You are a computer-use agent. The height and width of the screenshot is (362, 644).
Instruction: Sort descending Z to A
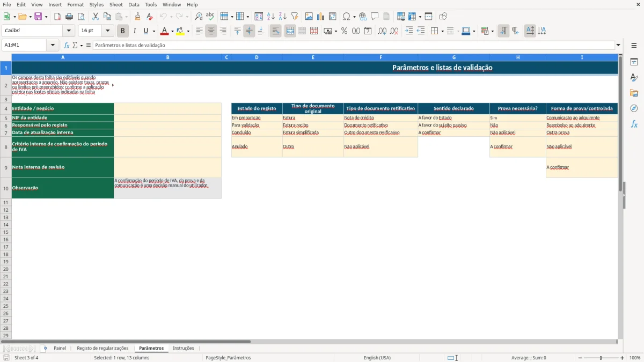point(282,17)
